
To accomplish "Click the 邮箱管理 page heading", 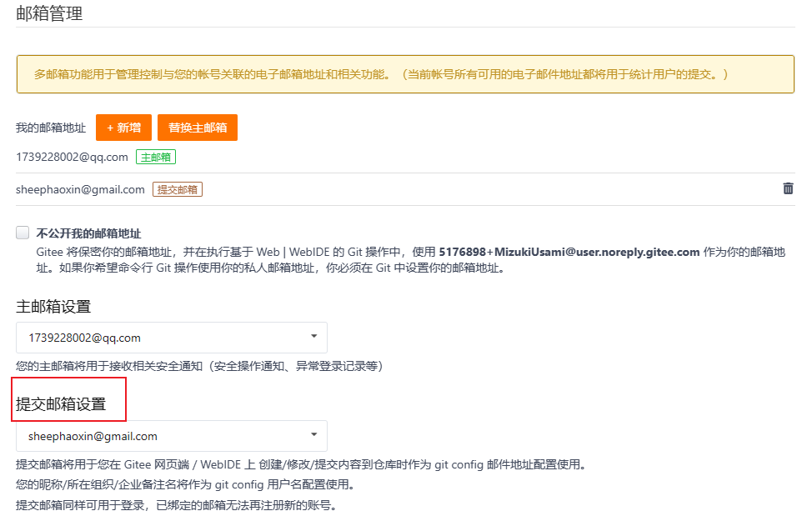I will pyautogui.click(x=49, y=13).
